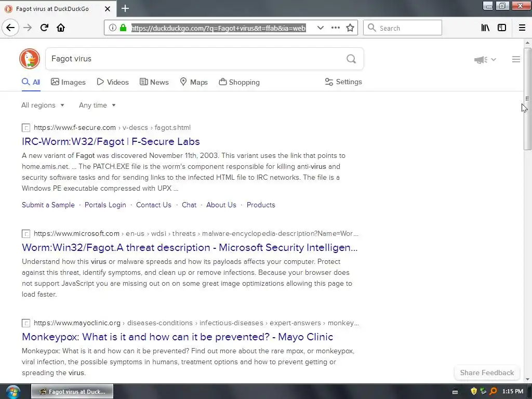Viewport: 532px width, 399px height.
Task: Open DuckDuckGo Settings
Action: (343, 82)
